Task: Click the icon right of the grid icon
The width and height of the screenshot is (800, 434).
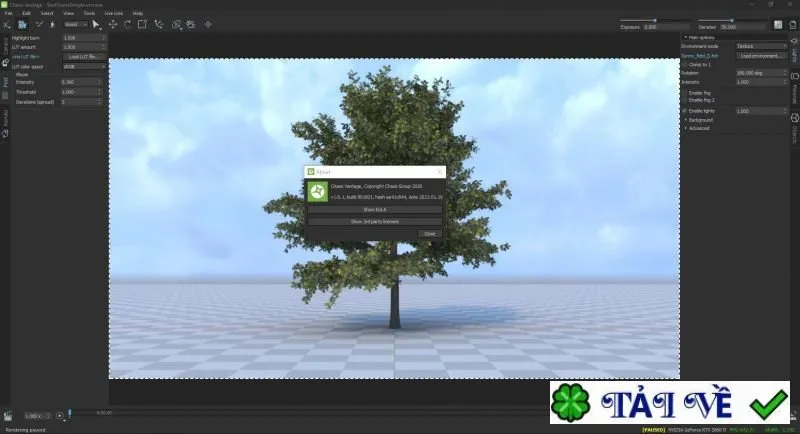Action: click(x=792, y=25)
